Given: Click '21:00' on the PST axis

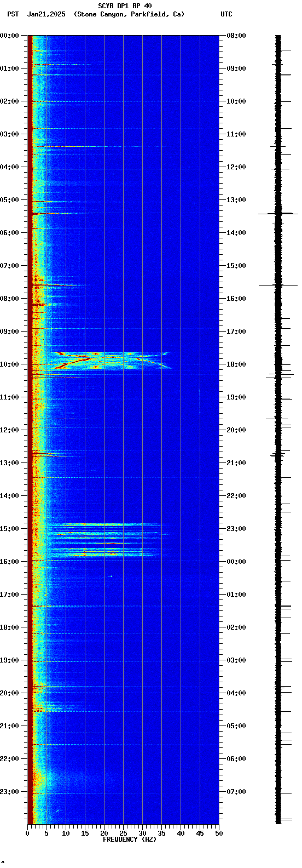Looking at the screenshot, I should point(9,726).
